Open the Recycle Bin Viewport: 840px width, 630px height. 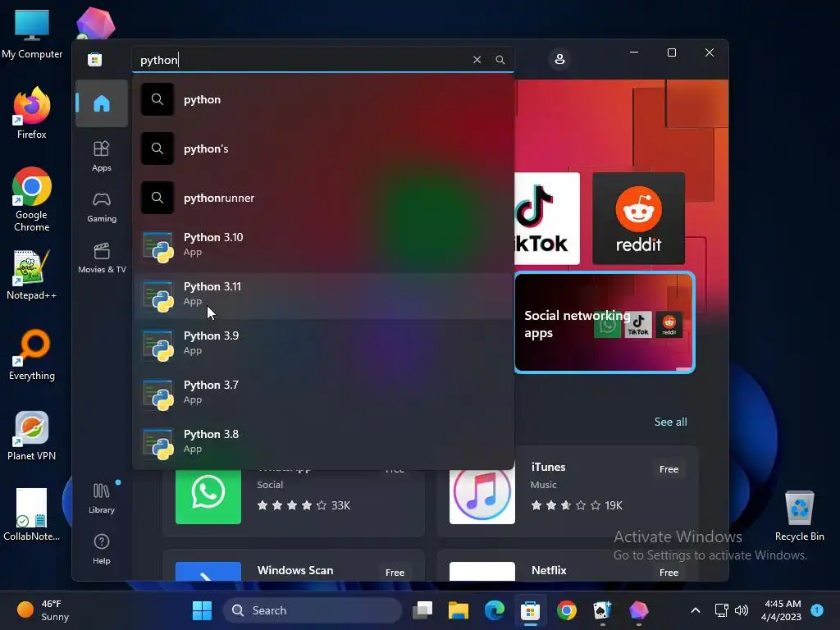(x=799, y=515)
